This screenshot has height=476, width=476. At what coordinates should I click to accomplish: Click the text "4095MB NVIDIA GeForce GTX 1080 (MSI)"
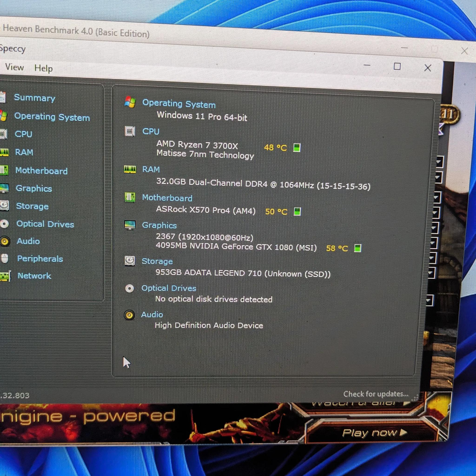(236, 247)
